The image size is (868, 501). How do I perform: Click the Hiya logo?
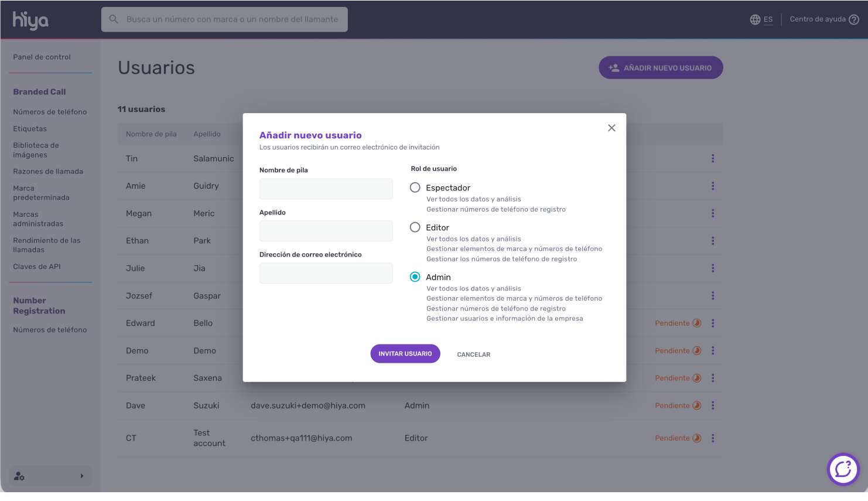pos(30,21)
